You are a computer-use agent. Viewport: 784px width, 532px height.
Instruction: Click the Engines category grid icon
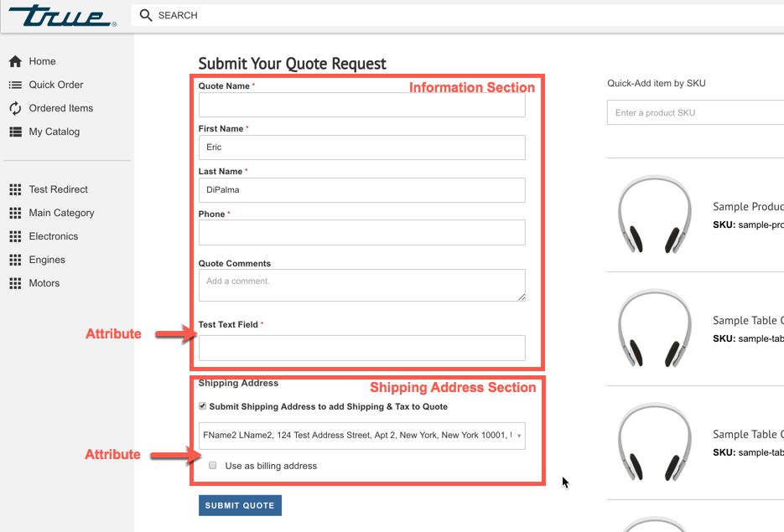[x=15, y=260]
